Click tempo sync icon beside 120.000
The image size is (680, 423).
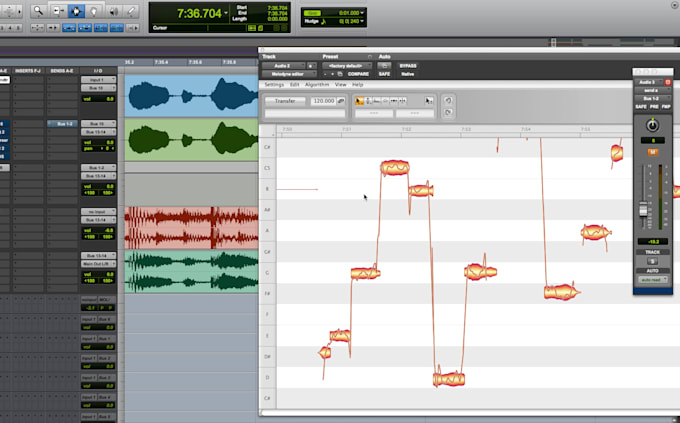click(341, 101)
